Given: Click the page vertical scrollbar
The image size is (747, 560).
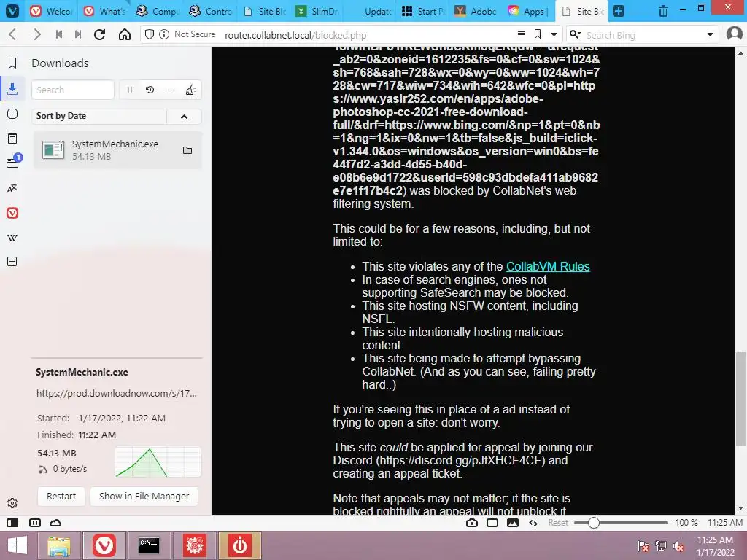Looking at the screenshot, I should (x=740, y=399).
